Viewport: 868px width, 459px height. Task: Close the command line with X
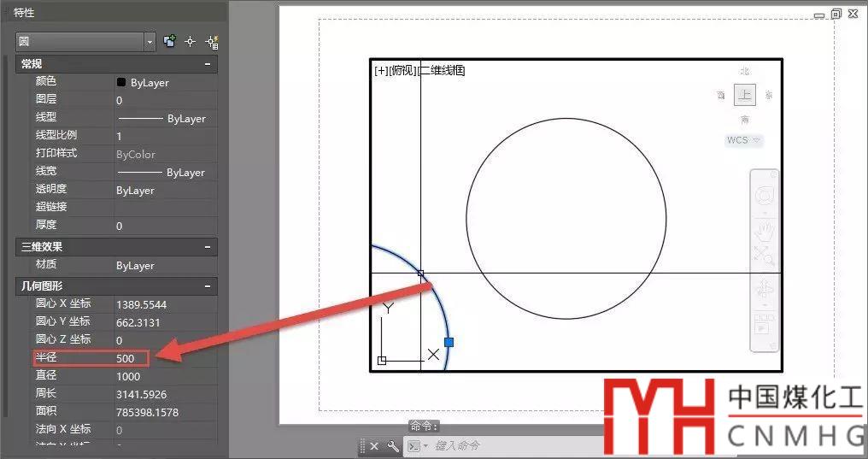click(x=374, y=446)
